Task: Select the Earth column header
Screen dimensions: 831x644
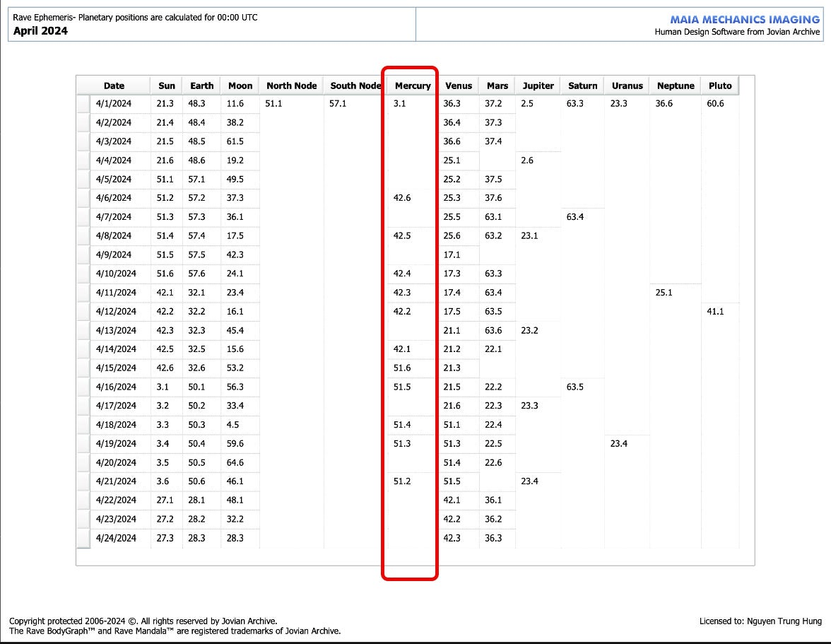Action: pos(202,86)
